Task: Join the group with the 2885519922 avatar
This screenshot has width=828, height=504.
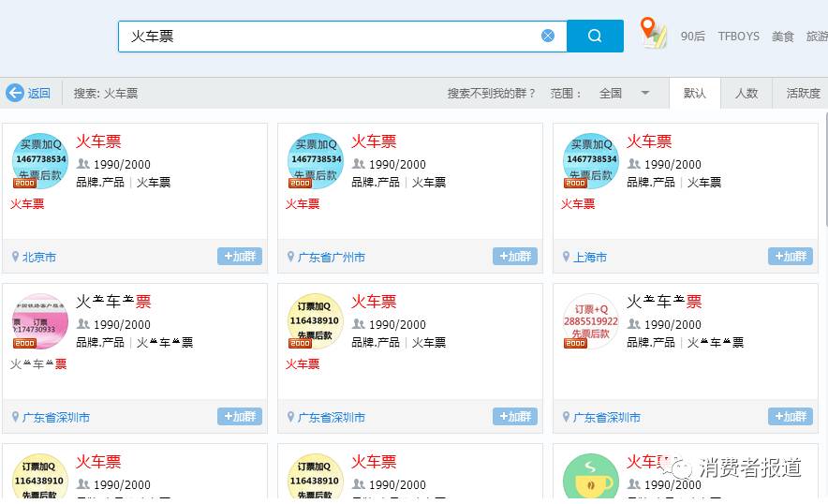Action: tap(791, 416)
